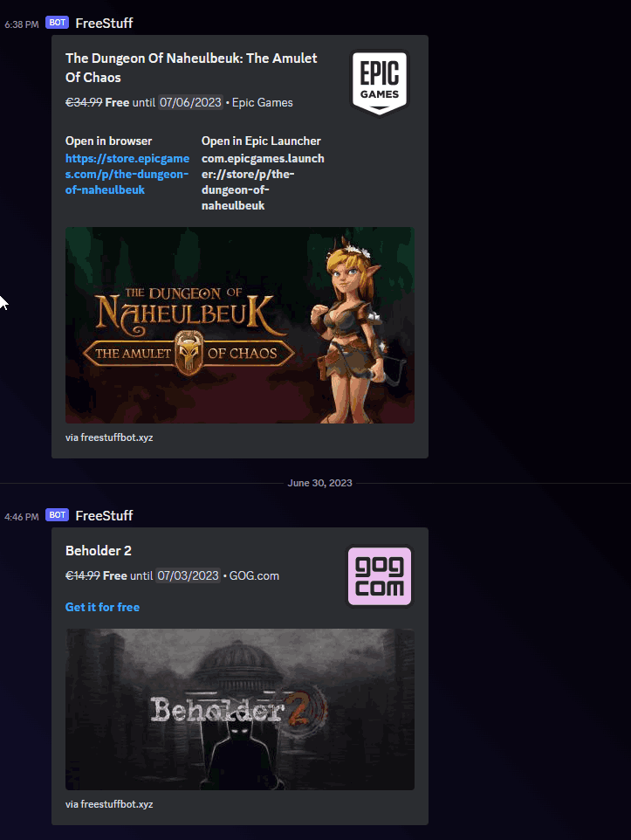Viewport: 631px width, 840px height.
Task: Click the 'Epic Games' store name text
Action: click(x=263, y=103)
